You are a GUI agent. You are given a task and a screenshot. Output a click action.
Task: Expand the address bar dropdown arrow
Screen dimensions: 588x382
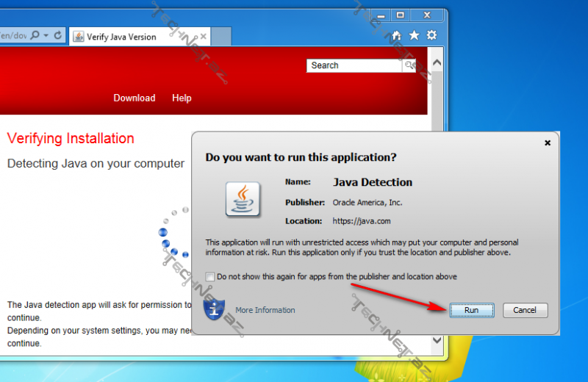46,35
